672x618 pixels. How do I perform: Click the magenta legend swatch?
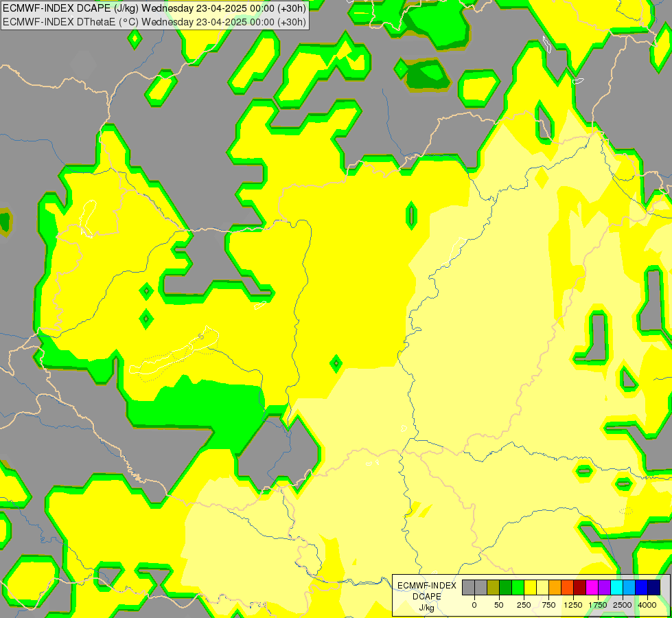click(592, 588)
